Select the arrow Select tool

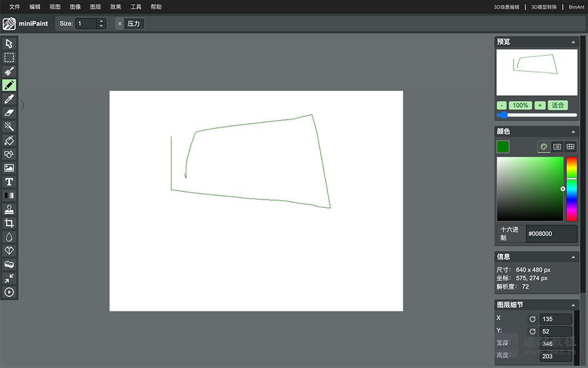tap(9, 44)
